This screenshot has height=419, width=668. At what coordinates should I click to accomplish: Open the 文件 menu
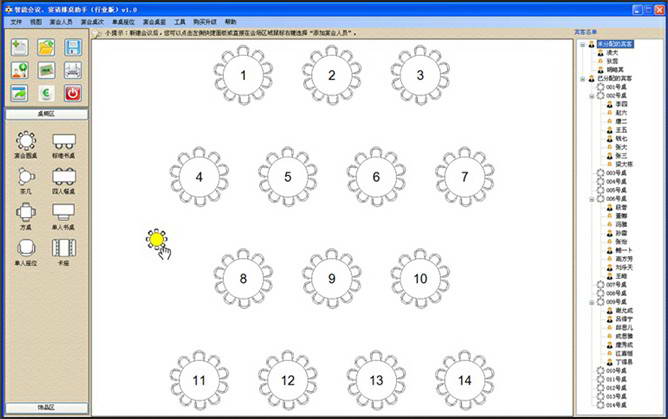pyautogui.click(x=16, y=21)
